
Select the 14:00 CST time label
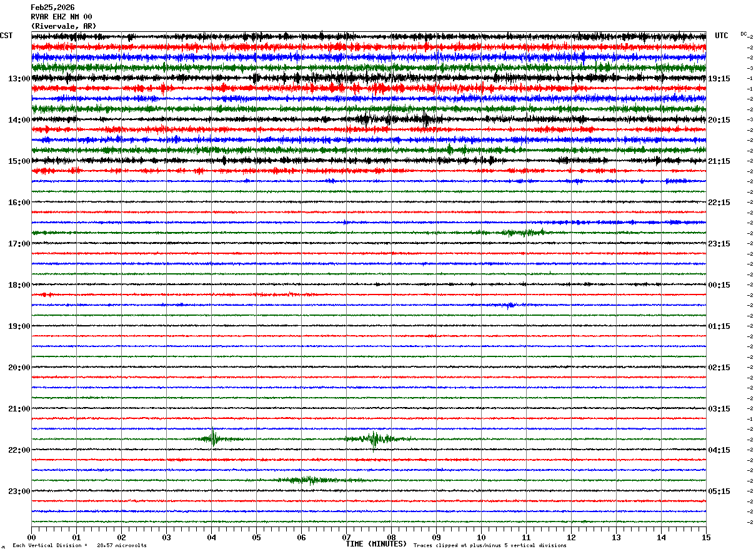(19, 120)
